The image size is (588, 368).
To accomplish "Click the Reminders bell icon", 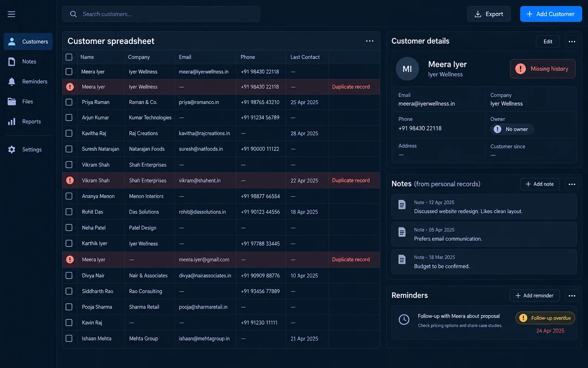I will (12, 82).
